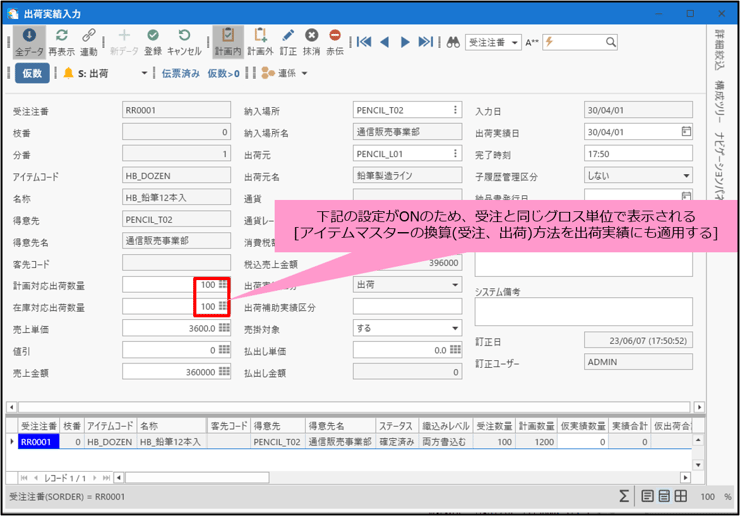
Task: Click the 抹消 delete icon
Action: [312, 42]
